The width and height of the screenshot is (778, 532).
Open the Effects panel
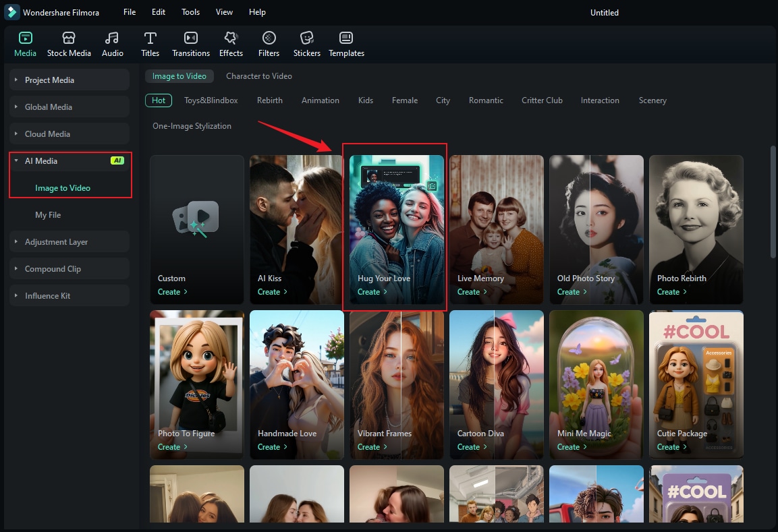(231, 44)
